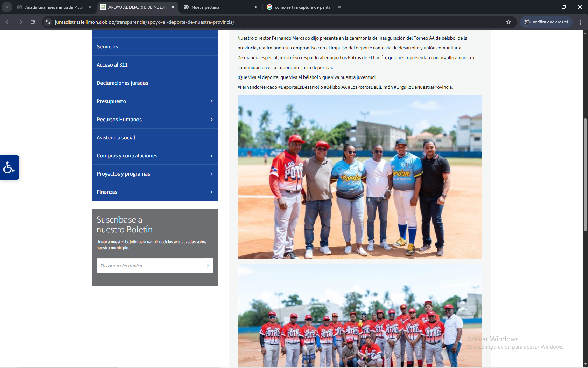This screenshot has width=588, height=368.
Task: Expand the Presupuesto submenu
Action: pos(211,101)
